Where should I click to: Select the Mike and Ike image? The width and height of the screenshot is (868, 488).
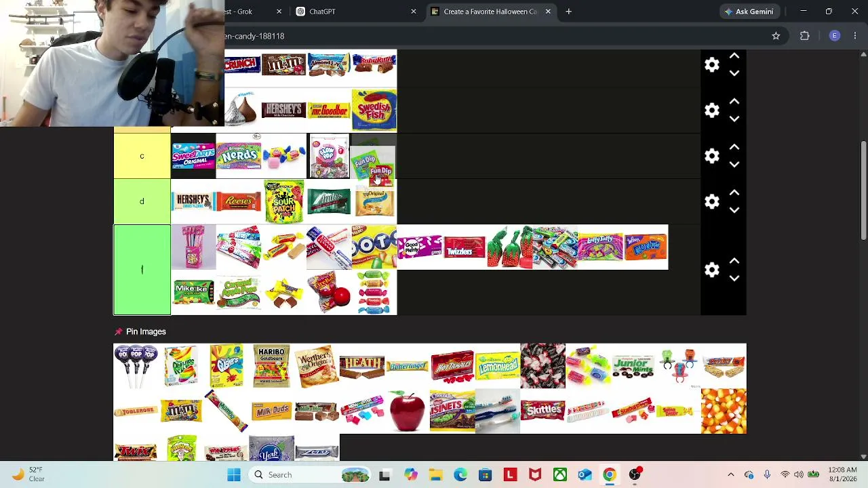pos(193,292)
